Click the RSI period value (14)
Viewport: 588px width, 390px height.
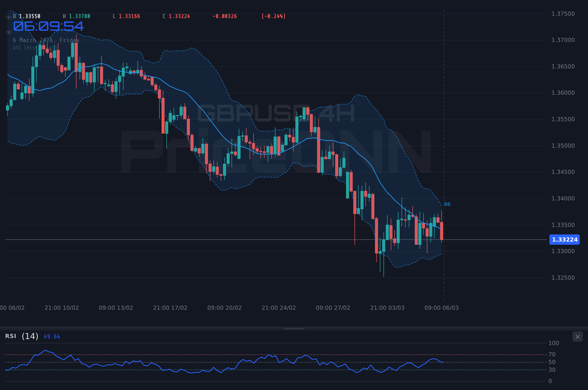(x=30, y=336)
